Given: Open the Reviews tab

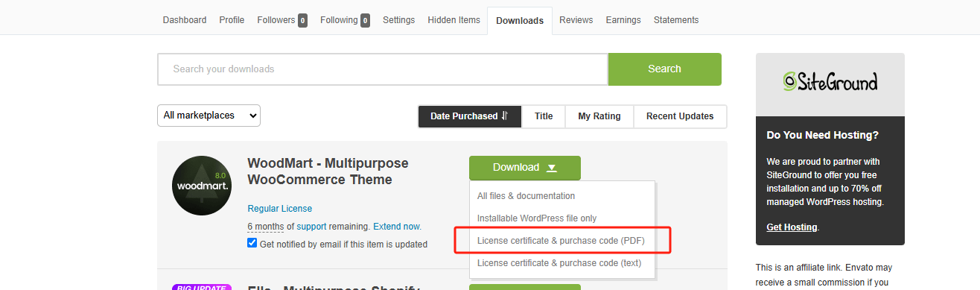Looking at the screenshot, I should 576,20.
